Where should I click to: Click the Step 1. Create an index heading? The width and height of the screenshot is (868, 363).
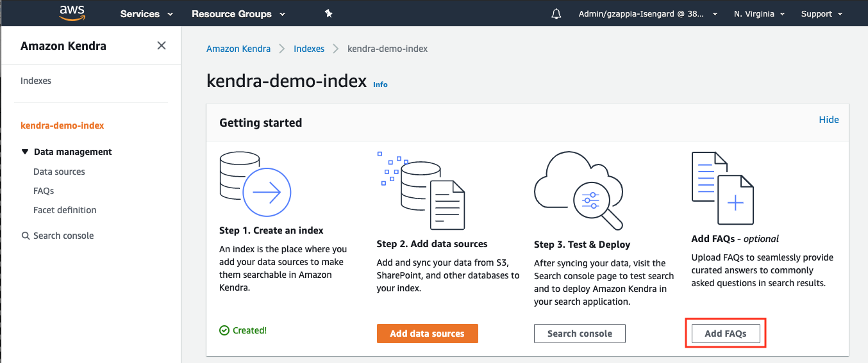click(x=271, y=230)
